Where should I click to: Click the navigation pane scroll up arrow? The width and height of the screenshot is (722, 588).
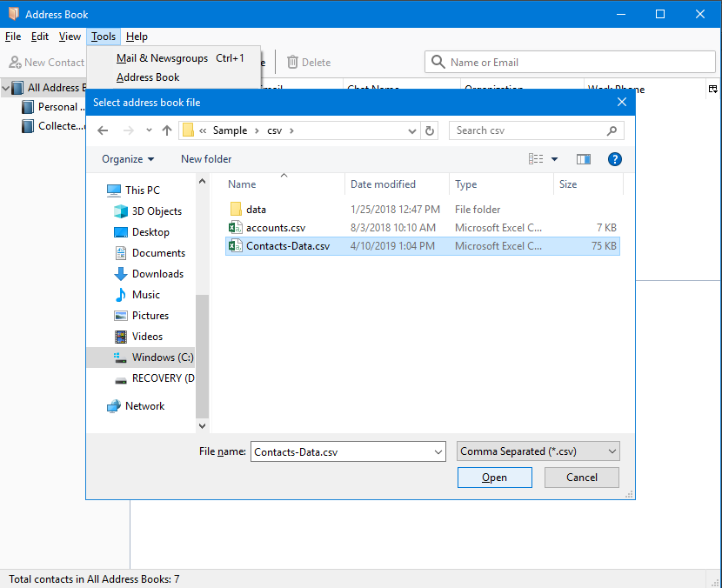point(202,182)
